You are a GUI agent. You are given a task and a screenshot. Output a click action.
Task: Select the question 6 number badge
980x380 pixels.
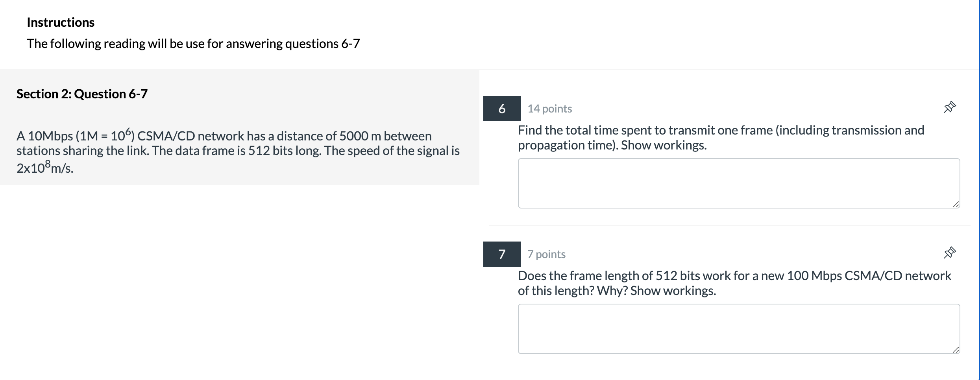click(x=502, y=109)
